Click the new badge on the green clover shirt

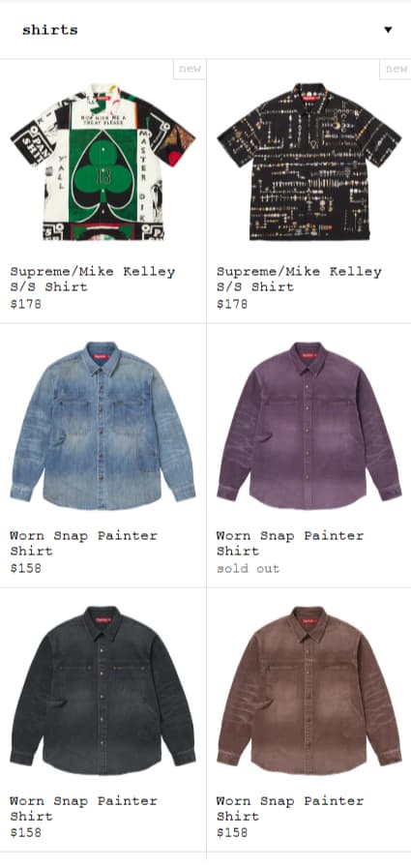(190, 70)
